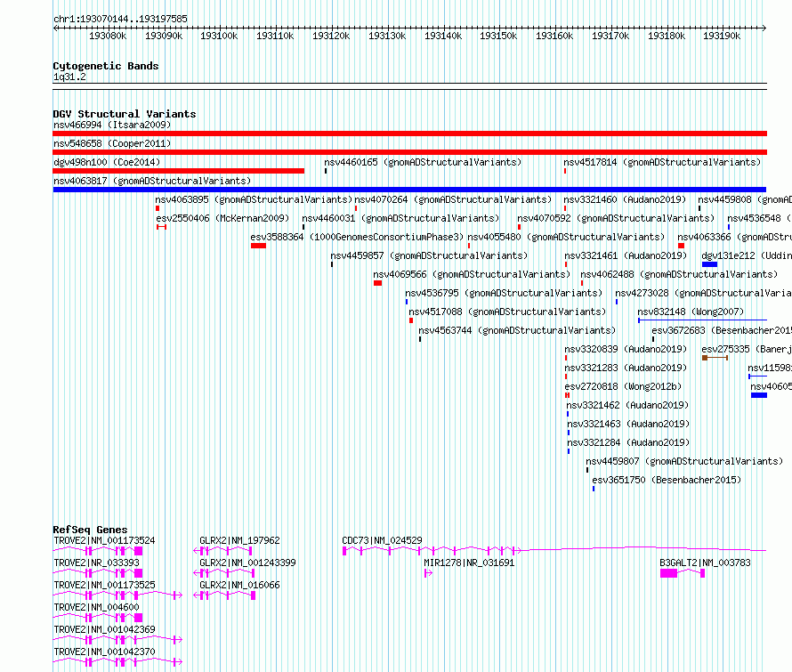
Task: Open esv3588364 (1000GenomesConsortiumPhase3) label
Action: (x=357, y=237)
